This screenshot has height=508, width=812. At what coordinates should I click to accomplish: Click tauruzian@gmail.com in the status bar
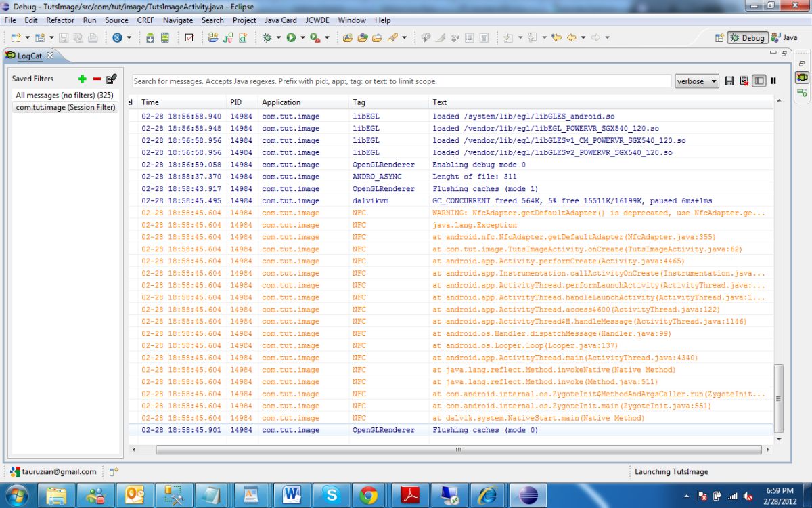coord(60,472)
